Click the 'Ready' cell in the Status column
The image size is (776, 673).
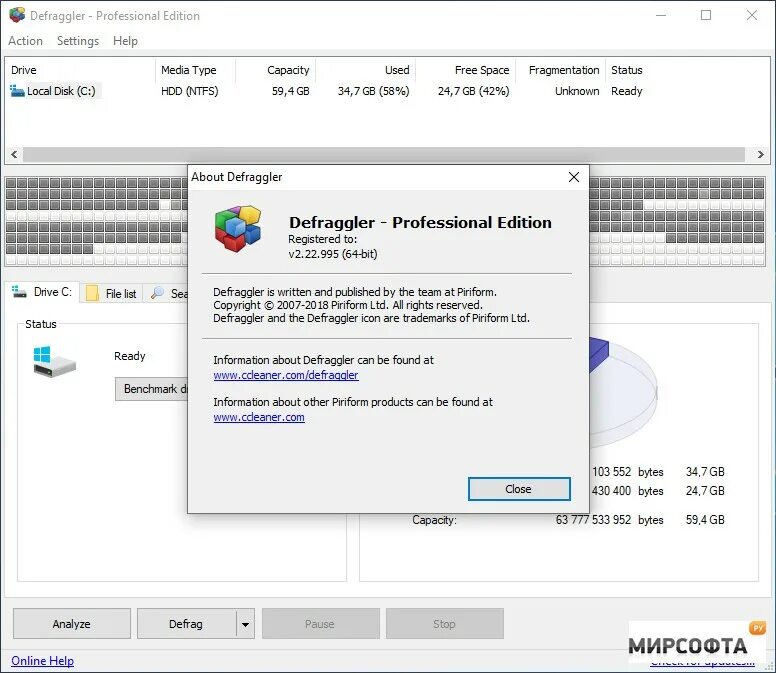coord(627,91)
